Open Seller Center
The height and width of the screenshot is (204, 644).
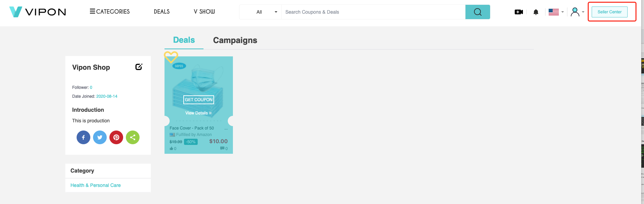pos(609,12)
